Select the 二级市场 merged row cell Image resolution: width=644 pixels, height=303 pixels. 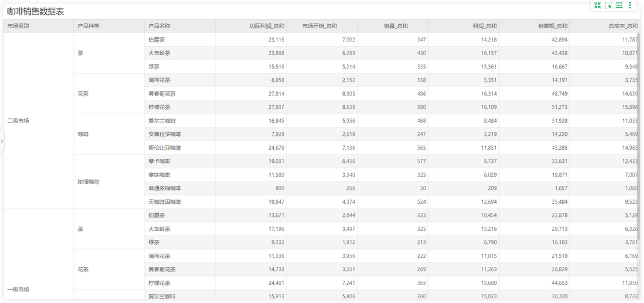click(x=39, y=121)
